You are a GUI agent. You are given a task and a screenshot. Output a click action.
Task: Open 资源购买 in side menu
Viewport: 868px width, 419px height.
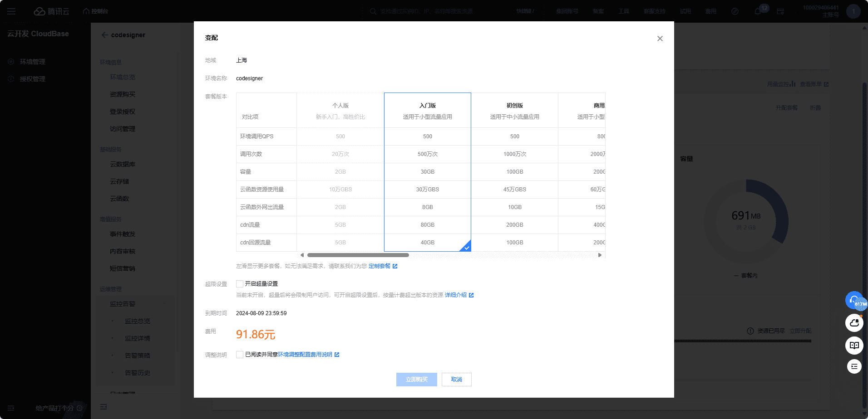coord(123,94)
